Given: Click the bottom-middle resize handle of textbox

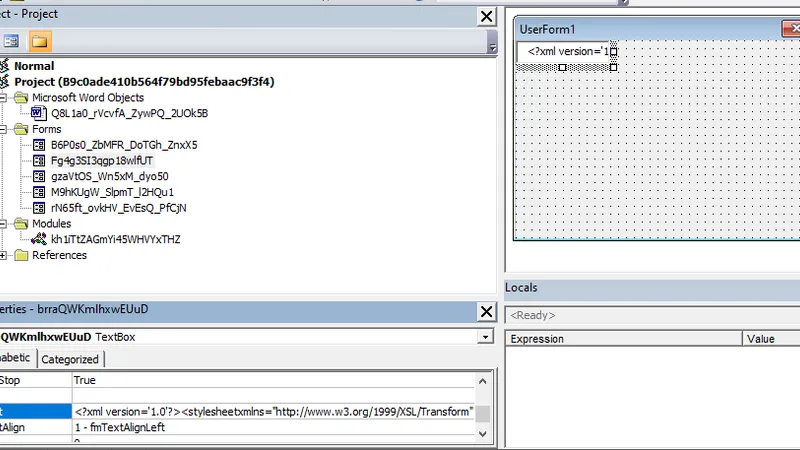Looking at the screenshot, I should click(x=562, y=67).
